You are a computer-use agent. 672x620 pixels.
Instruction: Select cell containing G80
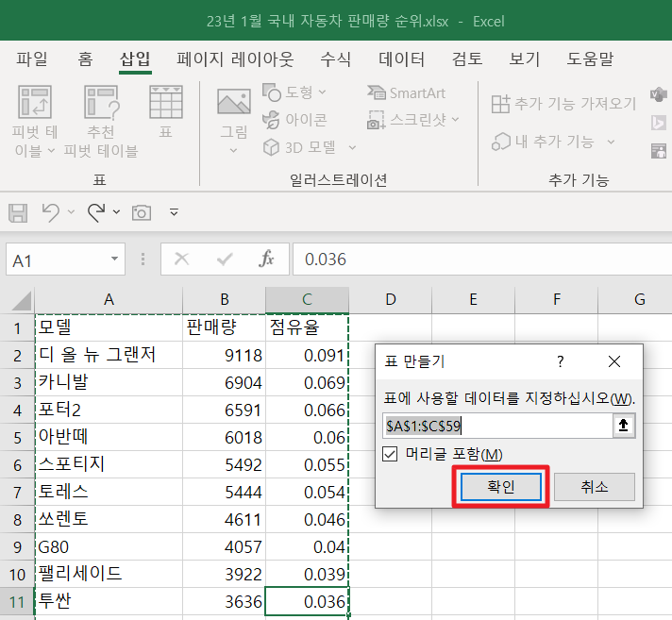(109, 546)
